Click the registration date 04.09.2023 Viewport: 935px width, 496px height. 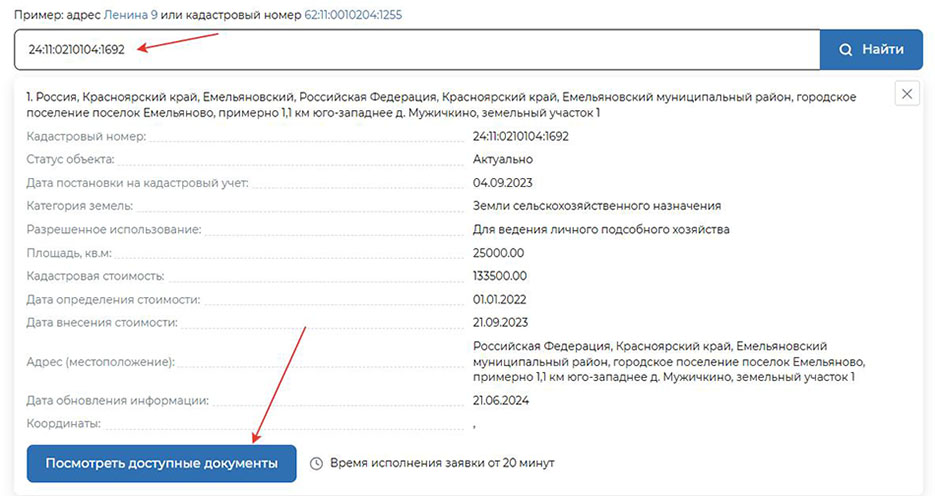click(503, 183)
